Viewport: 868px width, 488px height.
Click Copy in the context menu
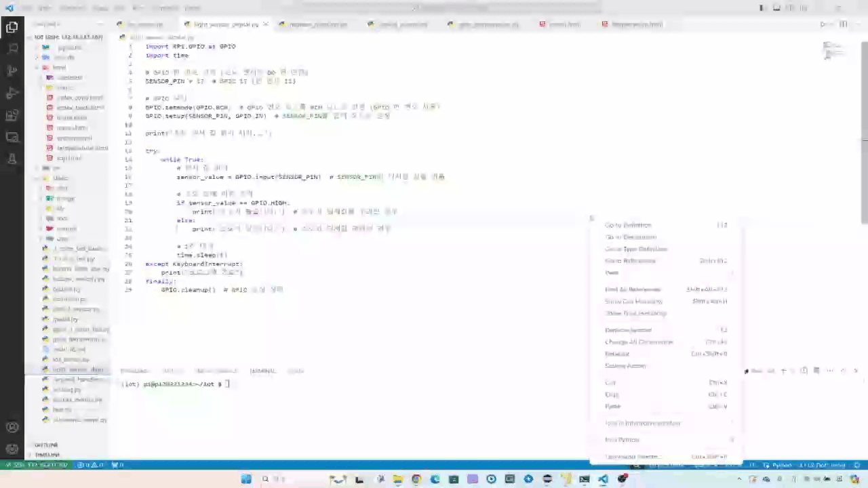click(612, 394)
